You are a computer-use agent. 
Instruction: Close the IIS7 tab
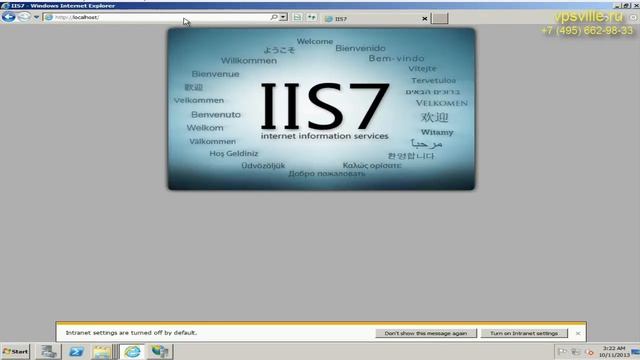click(x=424, y=19)
